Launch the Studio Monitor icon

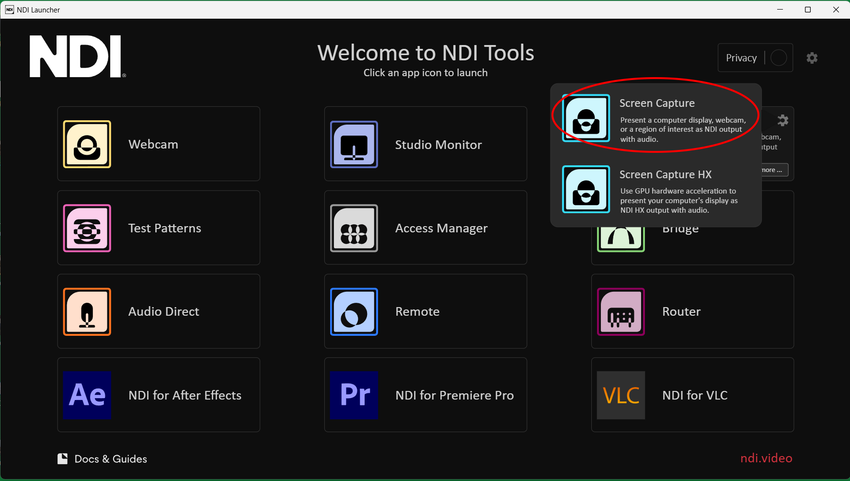[354, 144]
